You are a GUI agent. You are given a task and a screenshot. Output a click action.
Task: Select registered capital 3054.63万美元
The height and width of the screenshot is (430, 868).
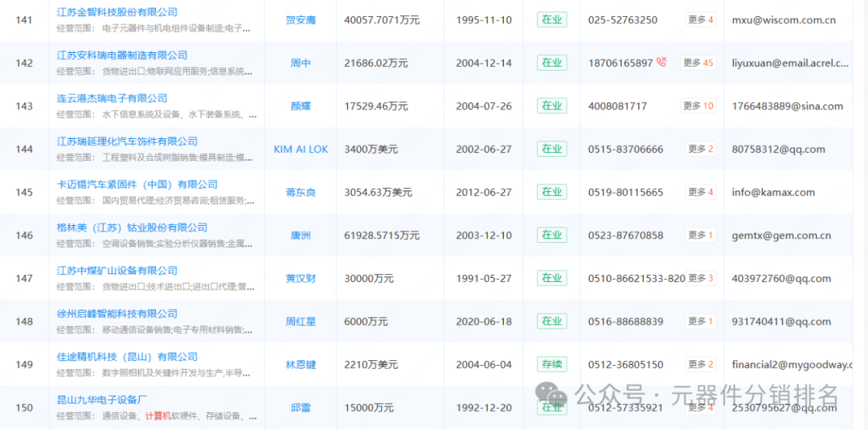[378, 193]
